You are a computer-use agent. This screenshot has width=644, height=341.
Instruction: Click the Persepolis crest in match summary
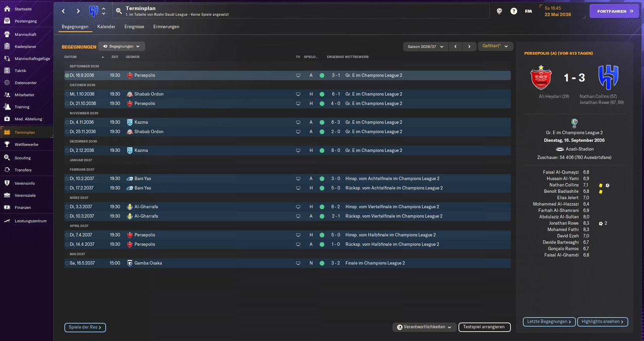541,77
